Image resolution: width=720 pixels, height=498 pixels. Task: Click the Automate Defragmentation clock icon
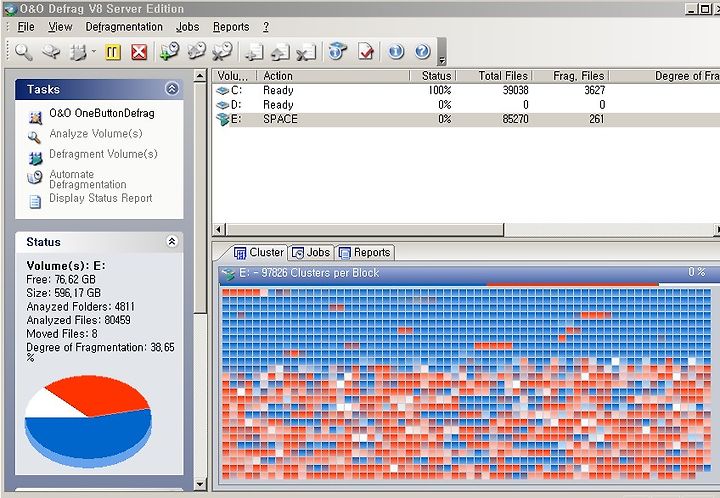click(35, 177)
